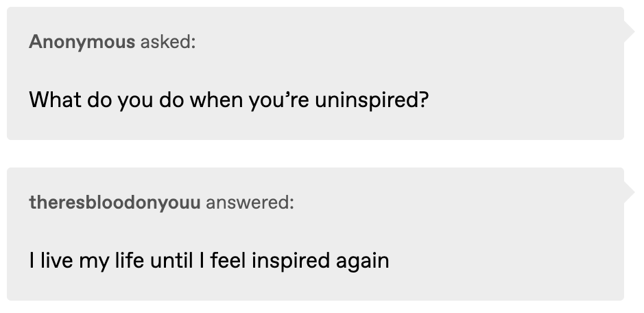644x313 pixels.
Task: Click the word "again" ending the answer
Action: coord(363,262)
